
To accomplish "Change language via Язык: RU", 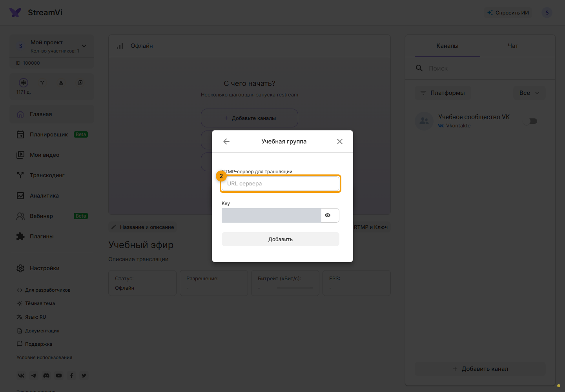I will pyautogui.click(x=31, y=317).
